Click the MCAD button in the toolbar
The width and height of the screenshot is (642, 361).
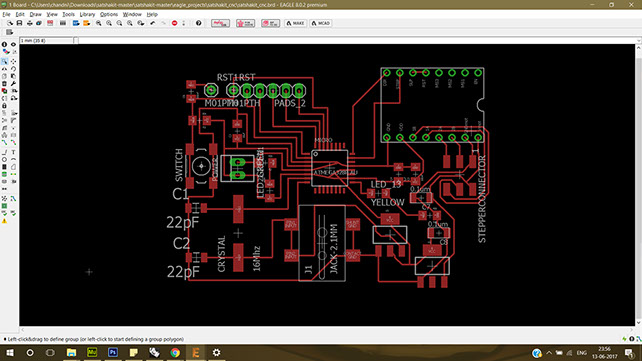321,23
